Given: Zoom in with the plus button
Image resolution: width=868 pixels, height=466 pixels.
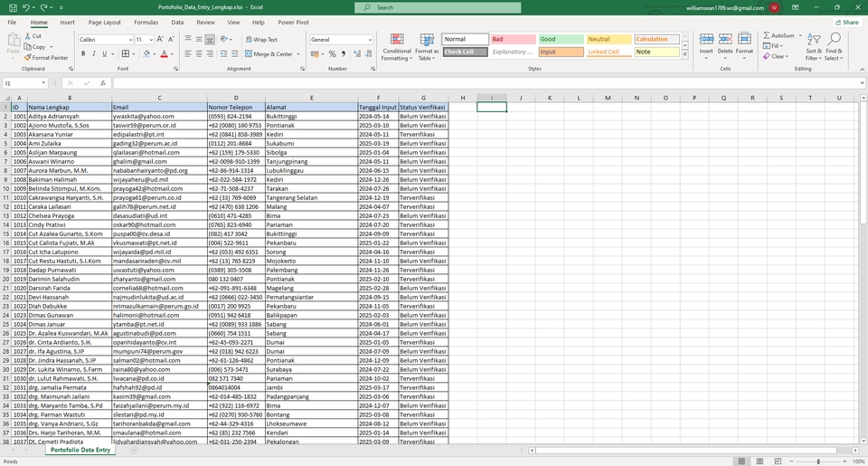Looking at the screenshot, I should pyautogui.click(x=844, y=461).
